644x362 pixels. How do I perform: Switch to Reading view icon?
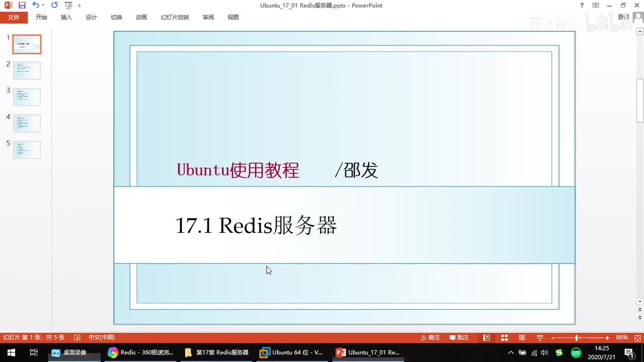pos(522,337)
